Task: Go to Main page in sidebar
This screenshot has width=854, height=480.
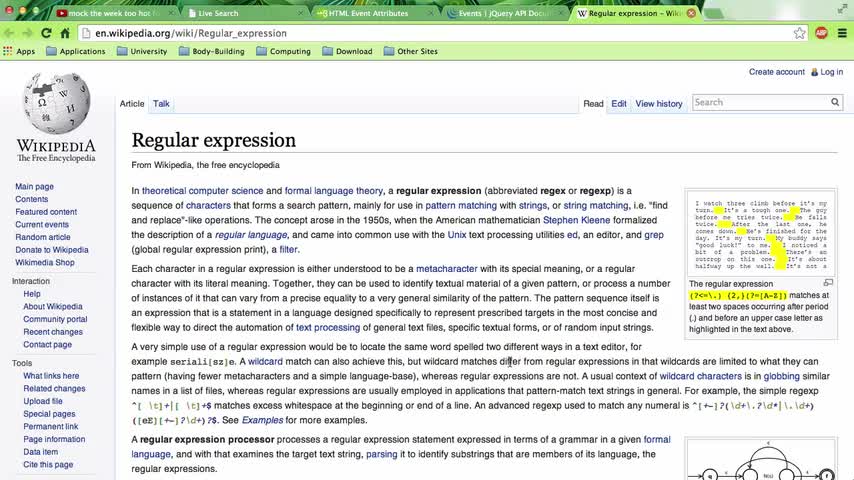Action: (x=34, y=186)
